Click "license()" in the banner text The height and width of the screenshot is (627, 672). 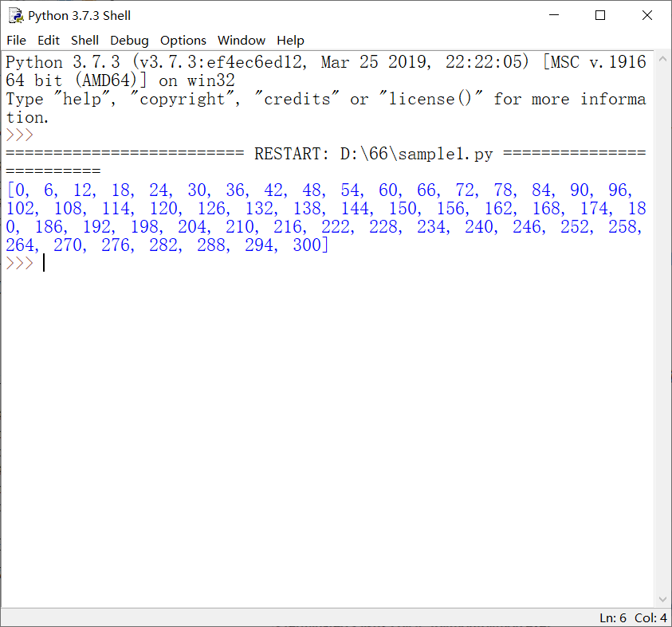click(x=430, y=99)
